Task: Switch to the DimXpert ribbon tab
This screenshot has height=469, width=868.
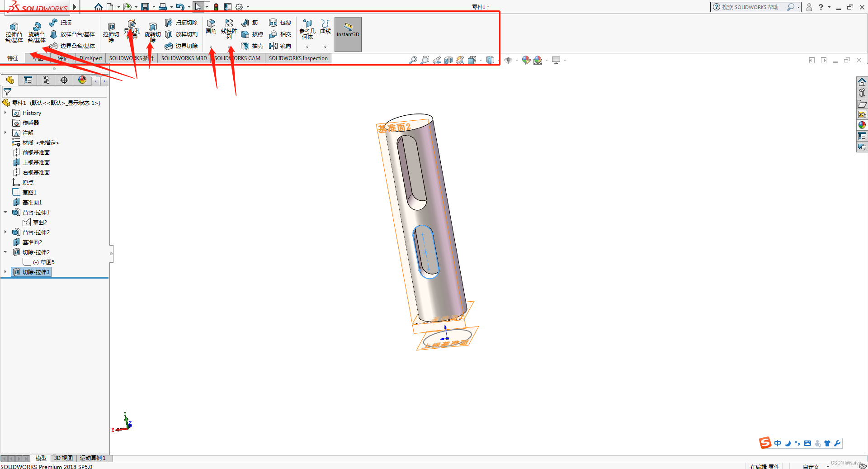Action: (x=91, y=58)
